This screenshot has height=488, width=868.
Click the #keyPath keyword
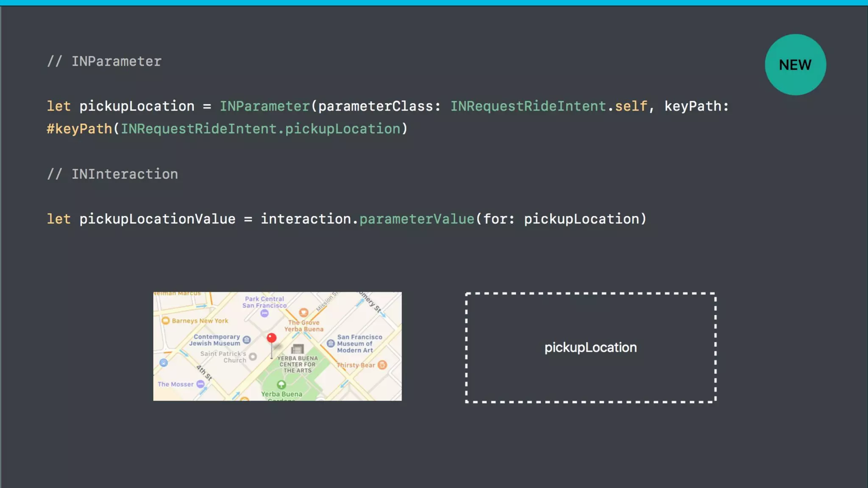[x=79, y=129]
